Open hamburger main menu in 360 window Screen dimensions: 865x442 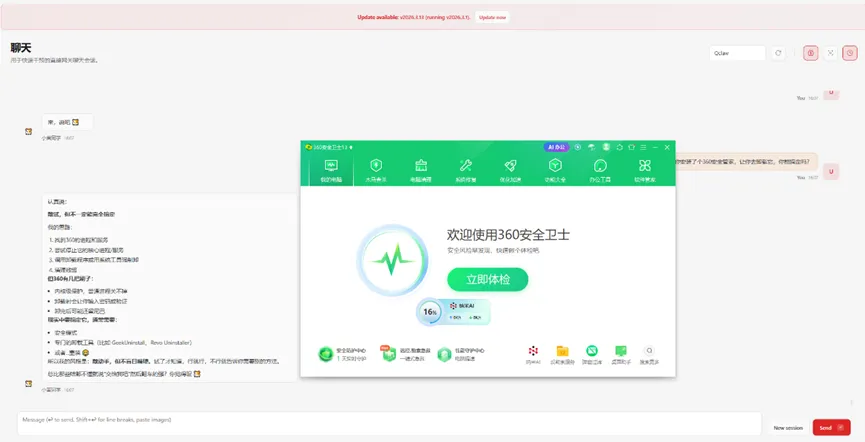[643, 147]
